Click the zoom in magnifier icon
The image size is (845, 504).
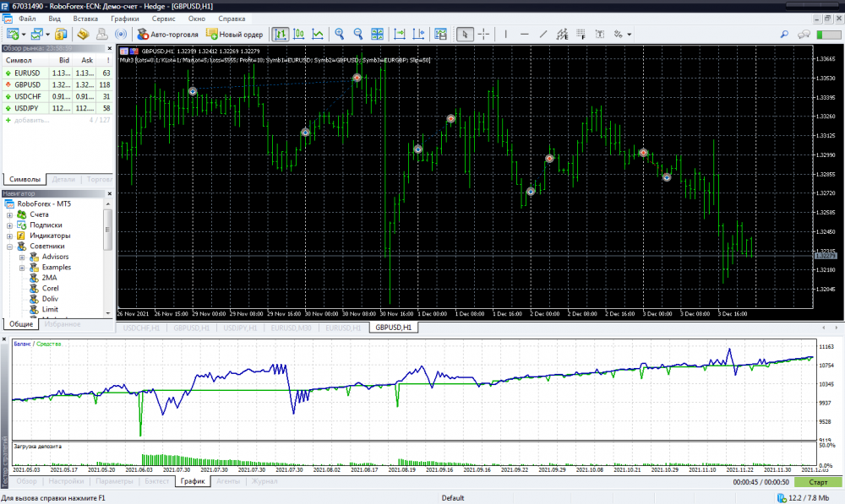tap(340, 35)
